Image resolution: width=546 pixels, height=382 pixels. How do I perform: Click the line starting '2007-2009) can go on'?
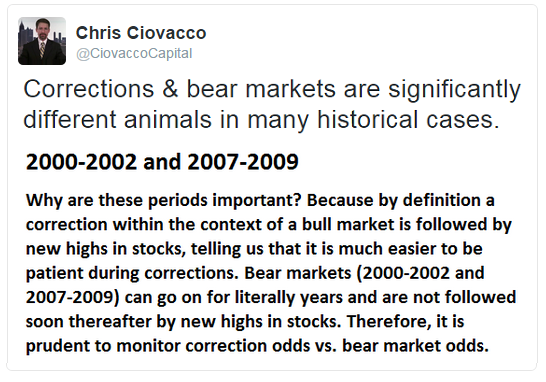[271, 297]
